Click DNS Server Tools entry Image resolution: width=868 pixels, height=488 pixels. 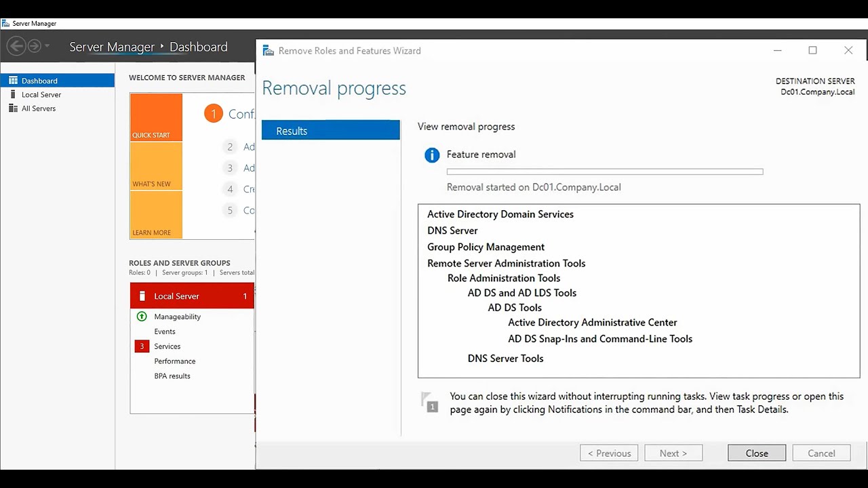point(505,359)
